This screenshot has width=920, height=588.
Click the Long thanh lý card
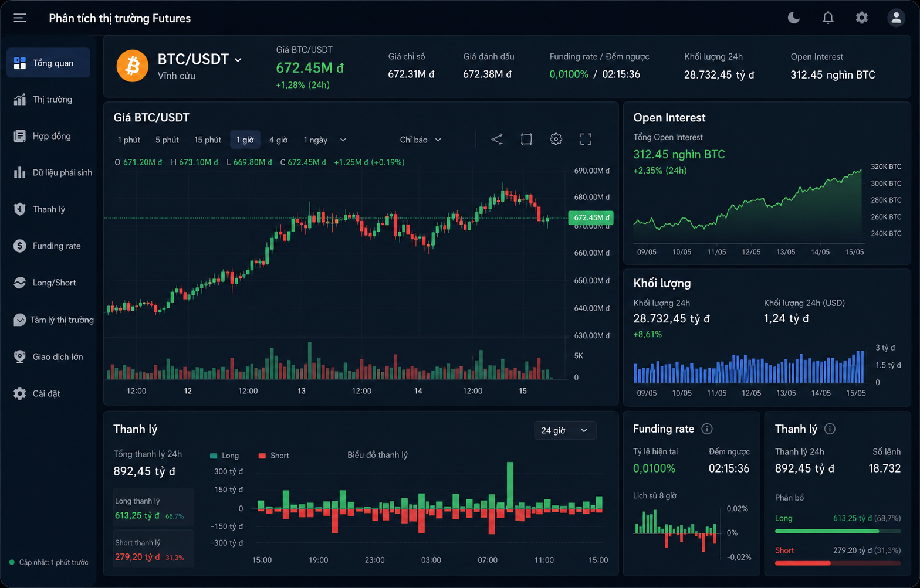(153, 508)
